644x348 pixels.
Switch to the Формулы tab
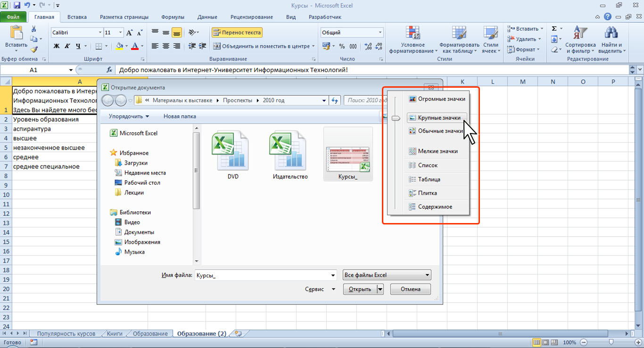[173, 17]
